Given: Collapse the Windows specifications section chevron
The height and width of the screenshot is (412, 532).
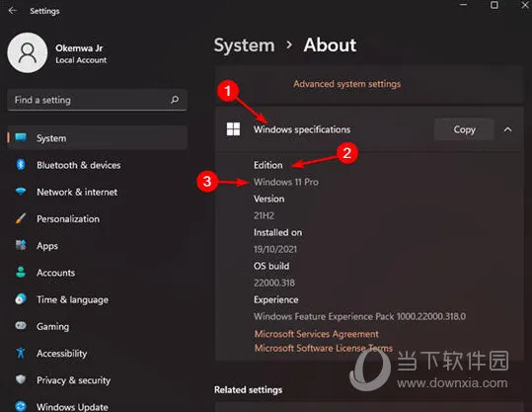Looking at the screenshot, I should click(507, 129).
